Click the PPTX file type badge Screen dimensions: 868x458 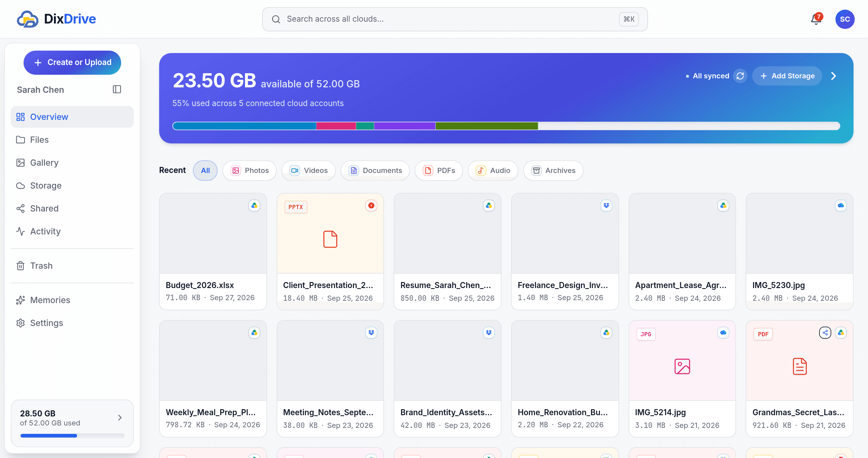click(x=295, y=207)
